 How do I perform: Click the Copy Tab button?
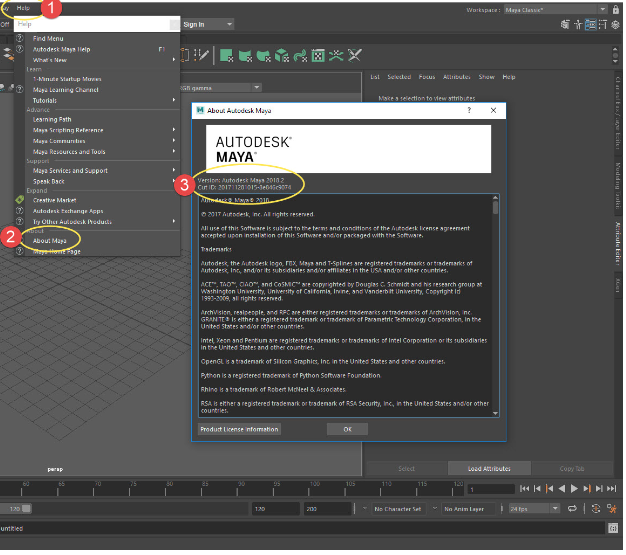point(572,469)
